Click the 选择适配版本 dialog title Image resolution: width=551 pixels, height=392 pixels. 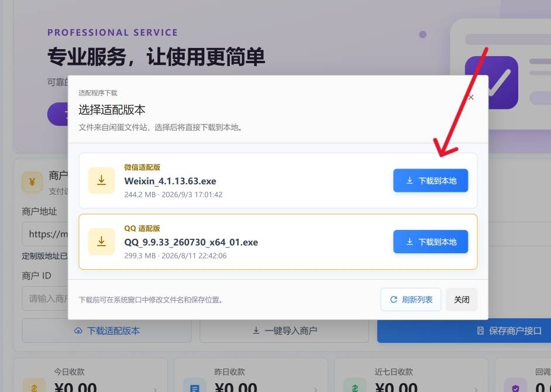[112, 110]
